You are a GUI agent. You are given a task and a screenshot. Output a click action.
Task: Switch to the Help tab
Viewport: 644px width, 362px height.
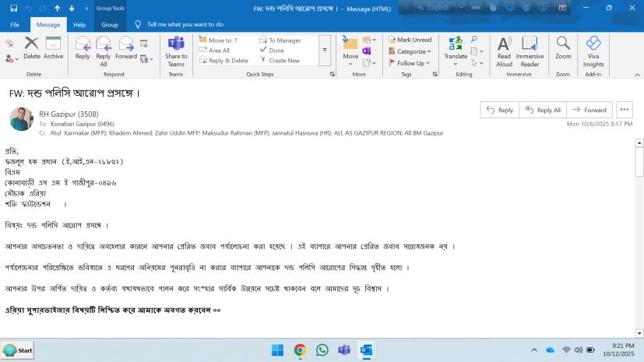point(79,24)
